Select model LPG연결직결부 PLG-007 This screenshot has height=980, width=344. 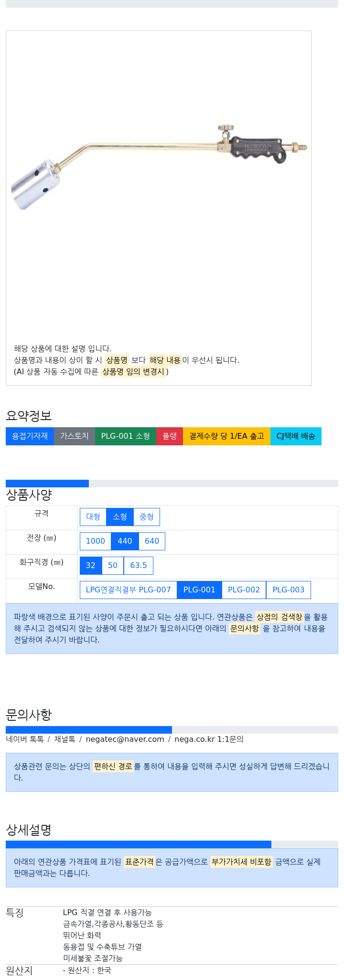129,590
